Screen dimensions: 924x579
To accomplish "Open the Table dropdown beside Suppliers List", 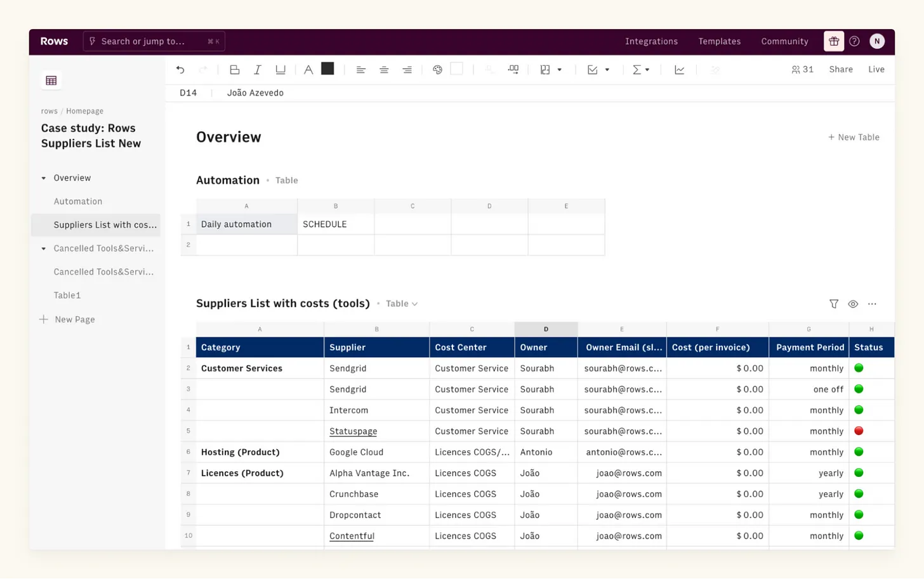I will 402,304.
